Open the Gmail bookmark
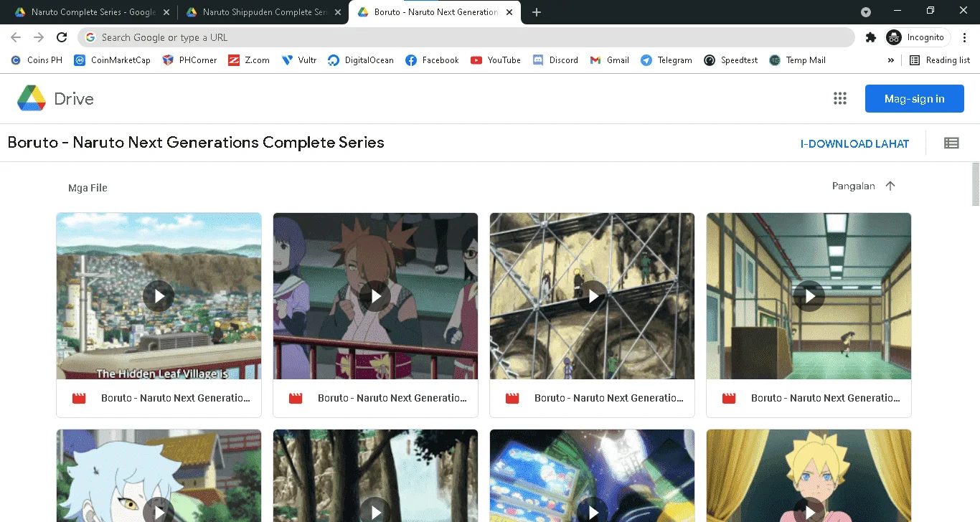Screen dimensions: 980x522 (609, 60)
